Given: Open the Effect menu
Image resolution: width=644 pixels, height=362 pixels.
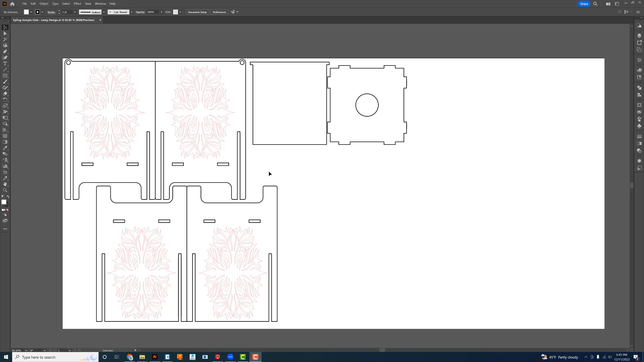Looking at the screenshot, I should (x=77, y=4).
